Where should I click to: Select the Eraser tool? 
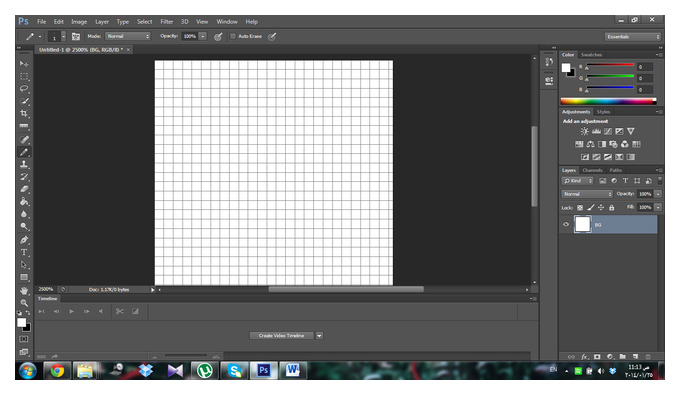click(x=24, y=189)
